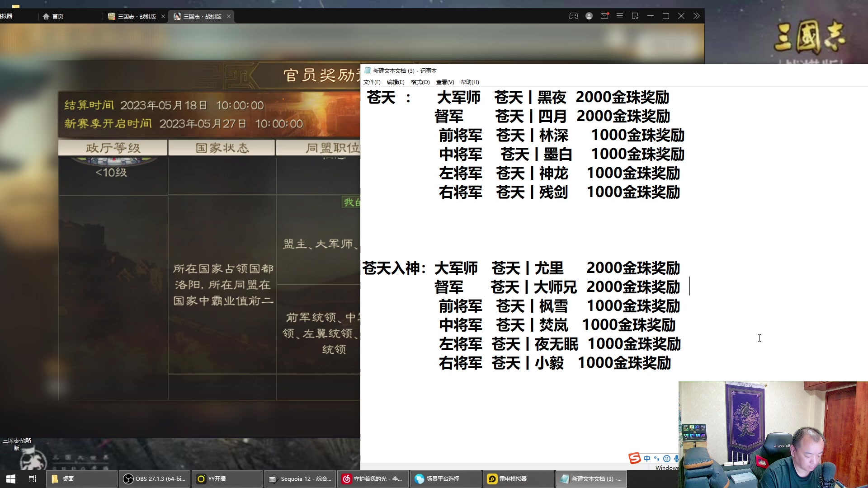Close the first 三国志·战棋版 tab

tap(163, 16)
